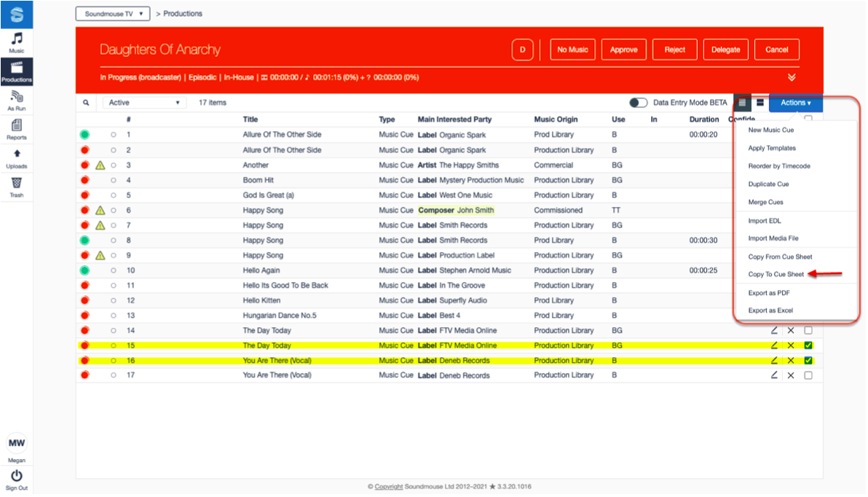
Task: Click the No Music button
Action: pyautogui.click(x=572, y=50)
